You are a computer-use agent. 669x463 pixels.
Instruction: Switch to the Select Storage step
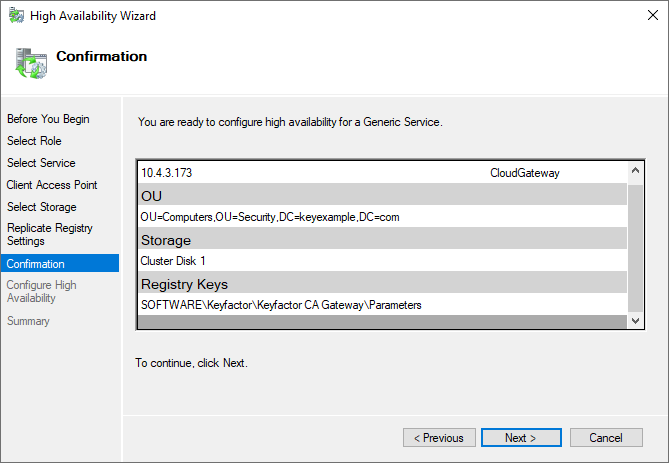(41, 207)
